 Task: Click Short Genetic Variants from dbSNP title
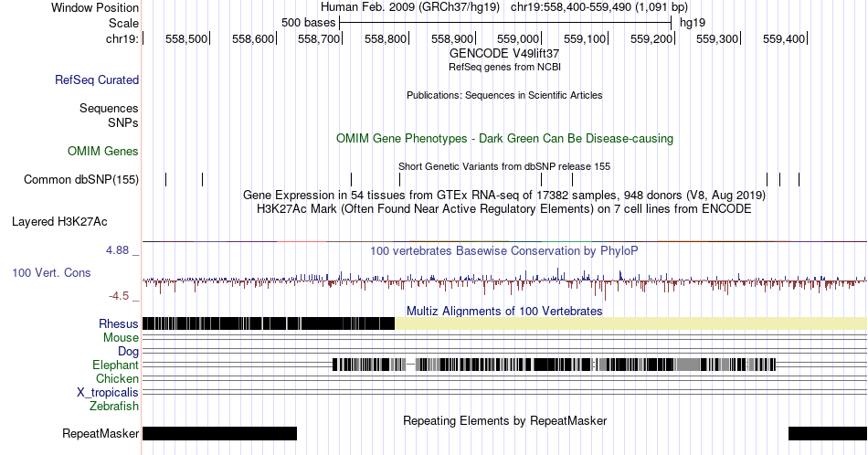tap(504, 166)
